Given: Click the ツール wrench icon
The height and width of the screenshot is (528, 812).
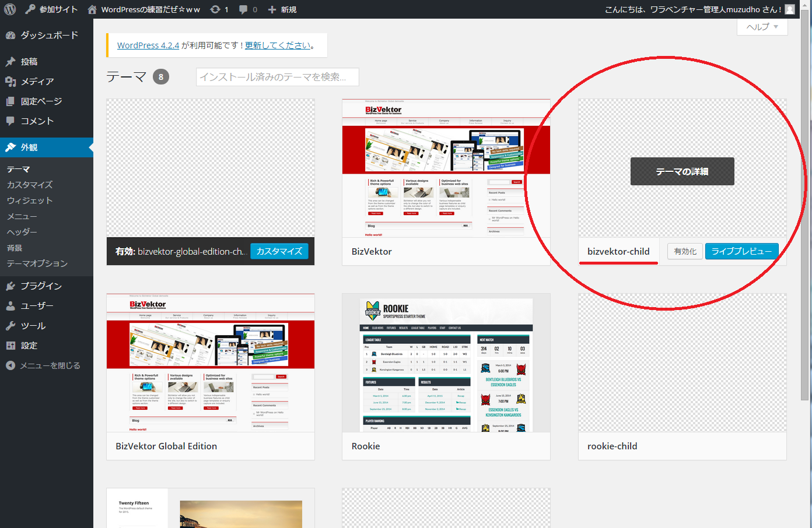Looking at the screenshot, I should click(10, 326).
